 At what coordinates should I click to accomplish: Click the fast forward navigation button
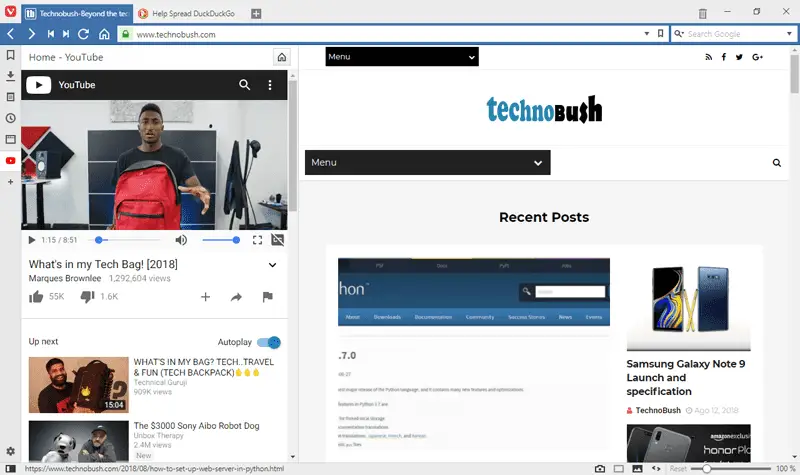click(66, 34)
